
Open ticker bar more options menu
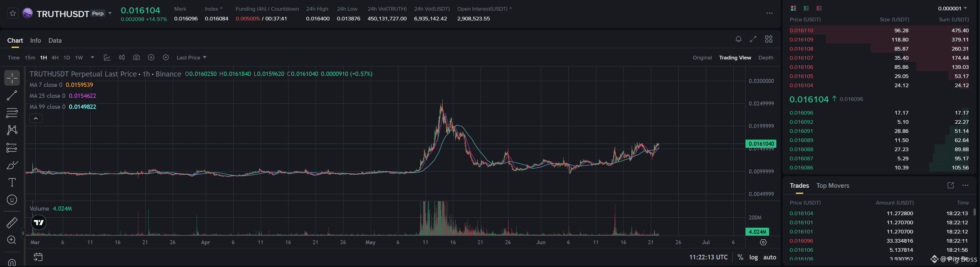click(x=769, y=13)
